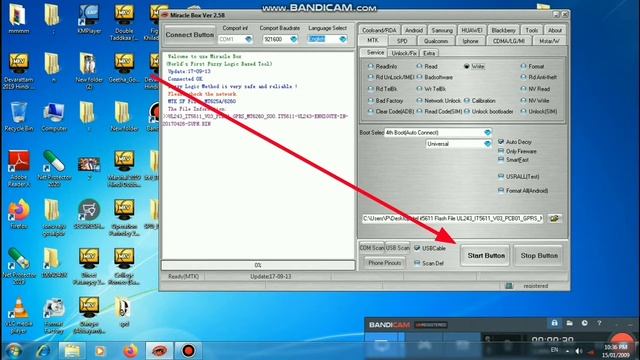This screenshot has height=360, width=640.
Task: Select the Format Factory desktop icon
Action: click(54, 315)
